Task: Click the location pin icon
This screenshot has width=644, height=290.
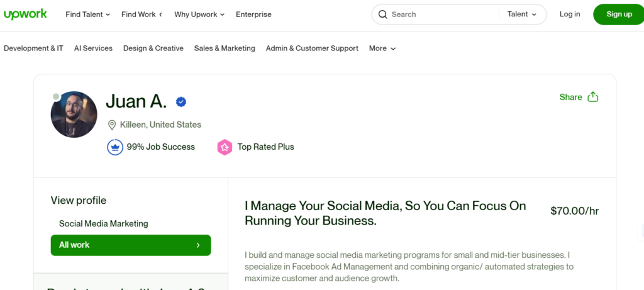Action: tap(112, 125)
